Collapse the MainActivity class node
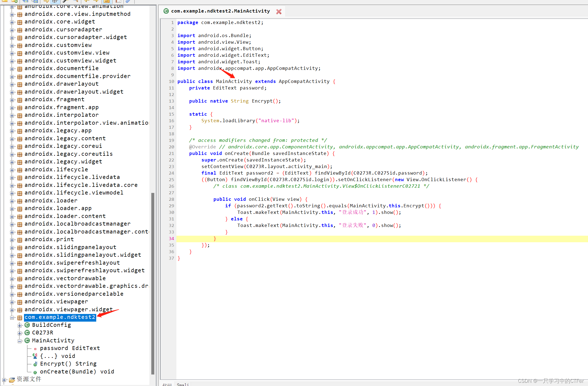Image resolution: width=588 pixels, height=386 pixels. [x=20, y=341]
